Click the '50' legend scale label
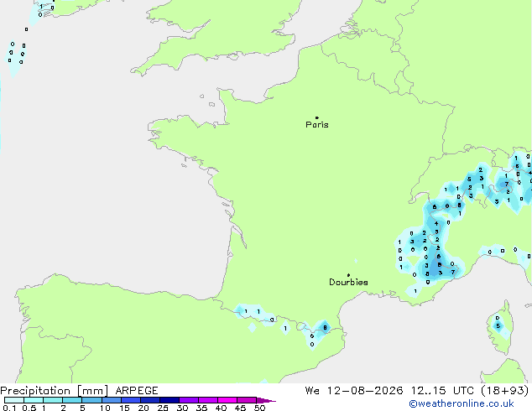This screenshot has width=532, height=411. (260, 408)
